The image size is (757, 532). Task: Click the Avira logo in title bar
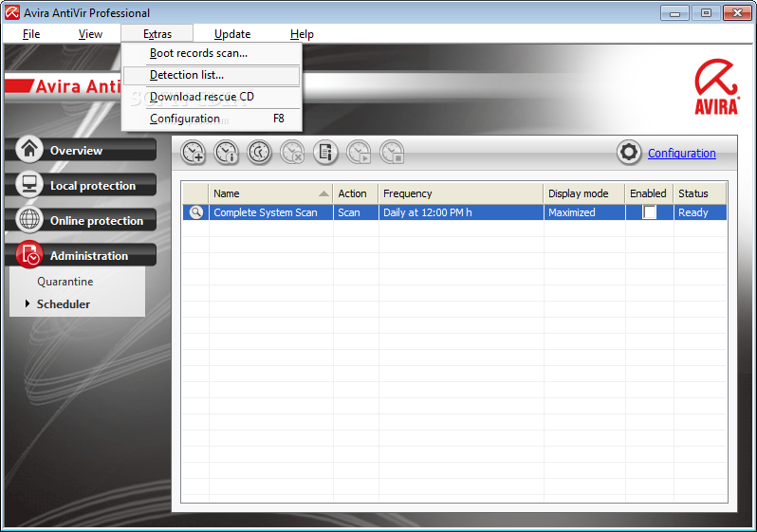12,12
